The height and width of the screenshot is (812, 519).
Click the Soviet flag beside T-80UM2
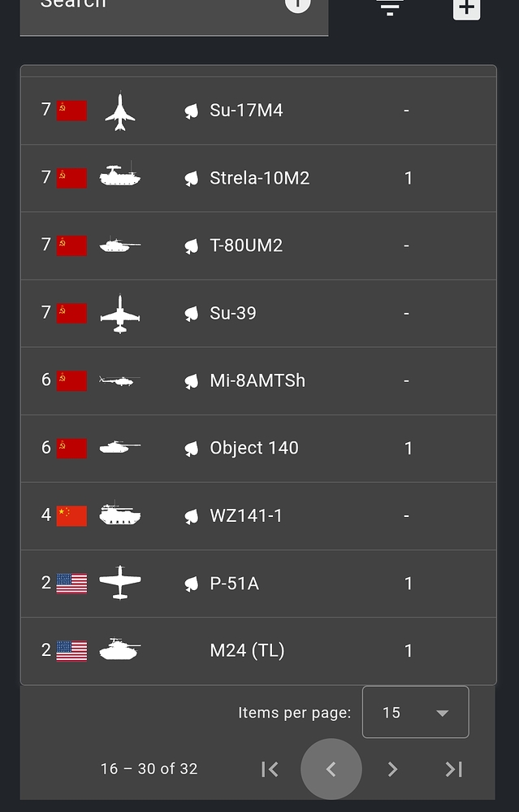[71, 245]
